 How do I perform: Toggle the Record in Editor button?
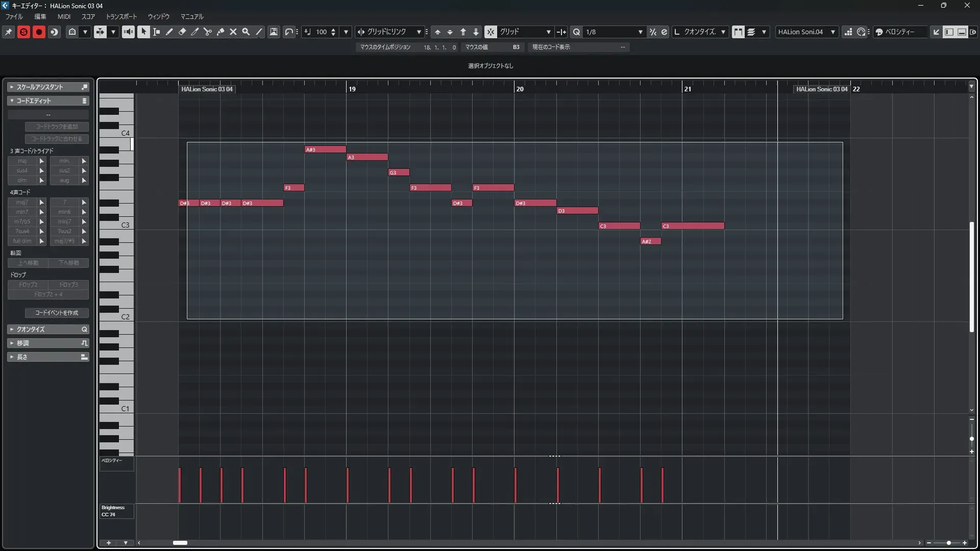(39, 32)
